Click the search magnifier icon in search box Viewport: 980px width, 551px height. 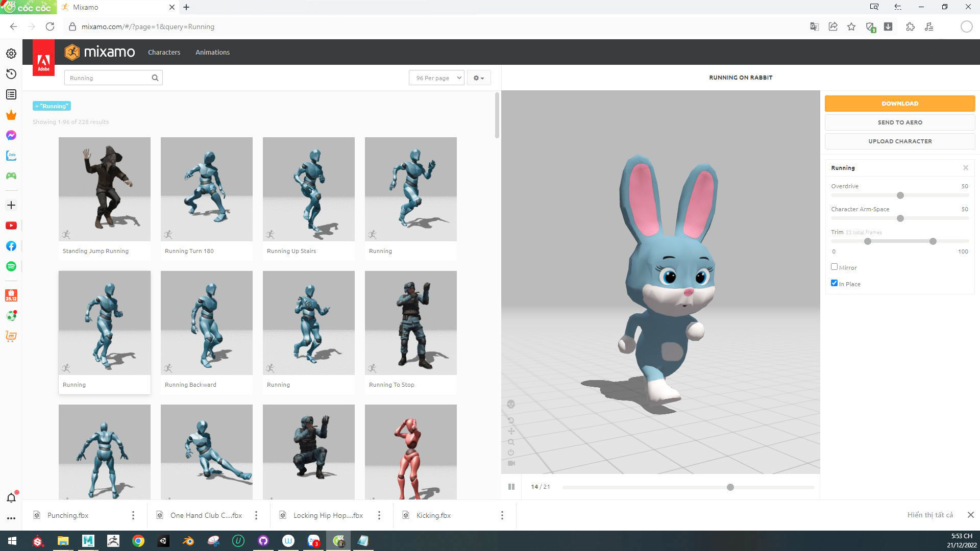pyautogui.click(x=155, y=78)
